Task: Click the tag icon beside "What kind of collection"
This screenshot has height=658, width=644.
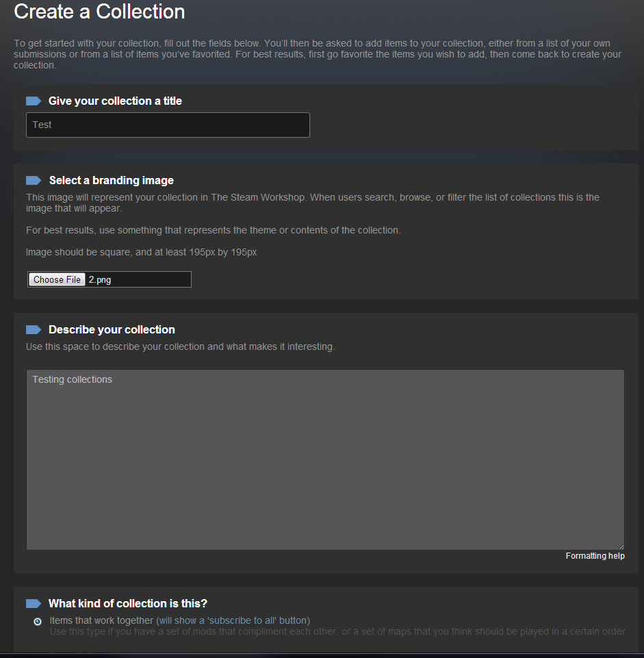Action: [34, 604]
